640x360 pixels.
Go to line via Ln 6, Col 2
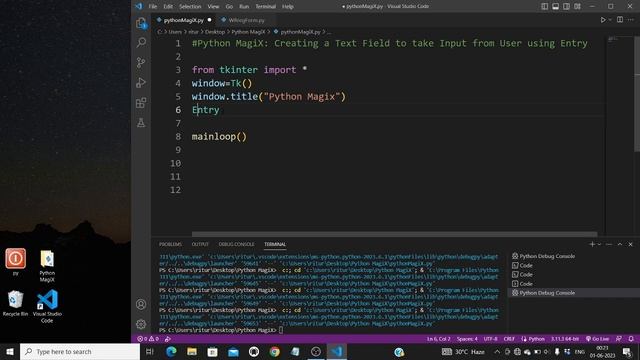click(438, 339)
